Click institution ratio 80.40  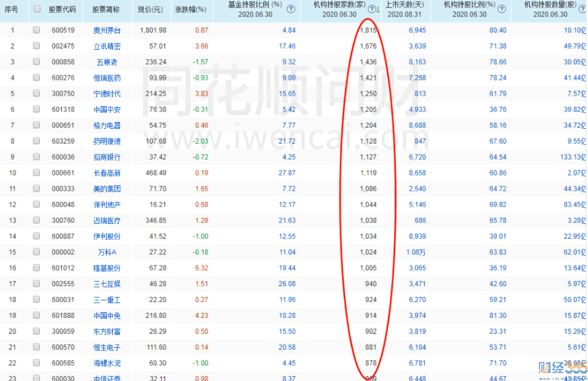[498, 30]
